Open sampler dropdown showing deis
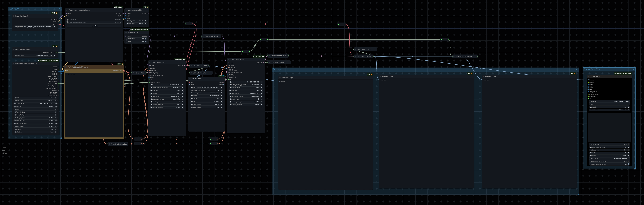This screenshot has width=644, height=205. (35, 129)
